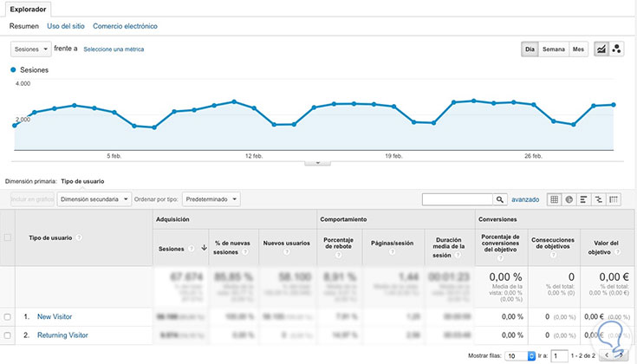This screenshot has width=637, height=364.
Task: Open the Sesiones metric dropdown
Action: click(31, 49)
